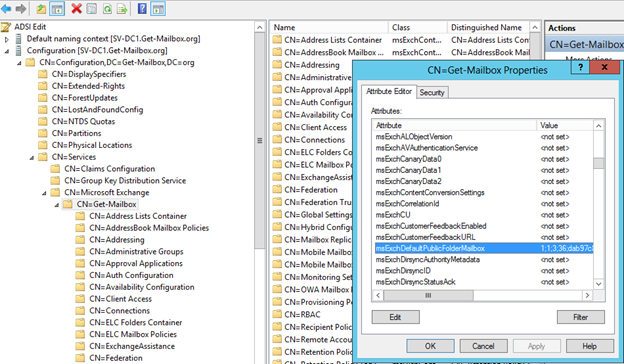Click folder icon beside CN=RBAC in list
This screenshot has height=364, width=624.
[277, 314]
